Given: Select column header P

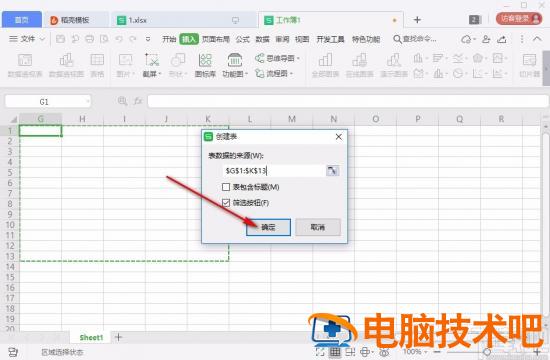Looking at the screenshot, I should [x=417, y=119].
